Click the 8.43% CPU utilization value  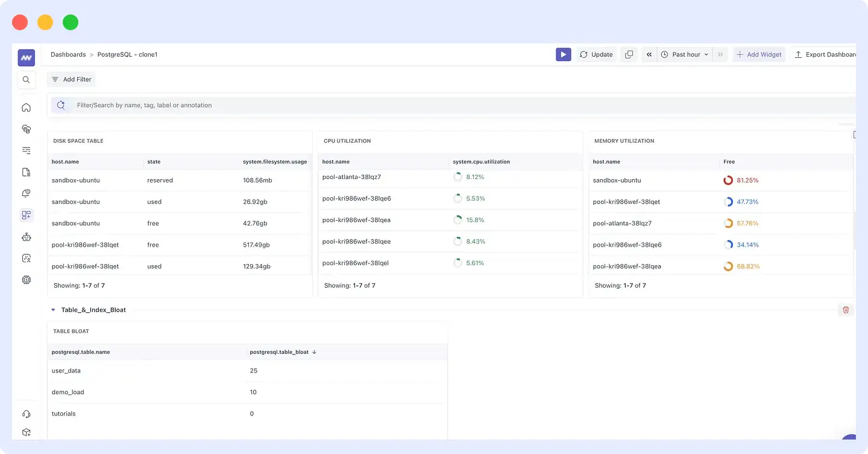point(475,242)
